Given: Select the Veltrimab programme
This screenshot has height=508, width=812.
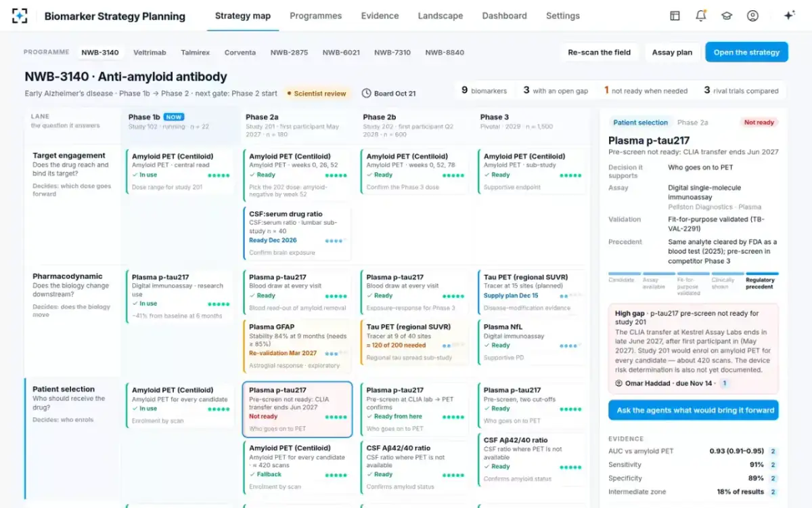Looking at the screenshot, I should (x=148, y=52).
